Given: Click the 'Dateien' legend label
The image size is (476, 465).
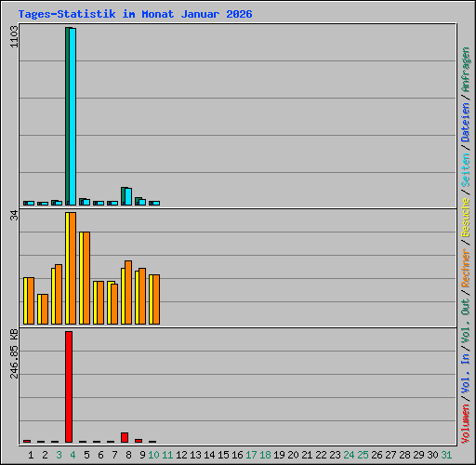Looking at the screenshot, I should click(x=466, y=123).
